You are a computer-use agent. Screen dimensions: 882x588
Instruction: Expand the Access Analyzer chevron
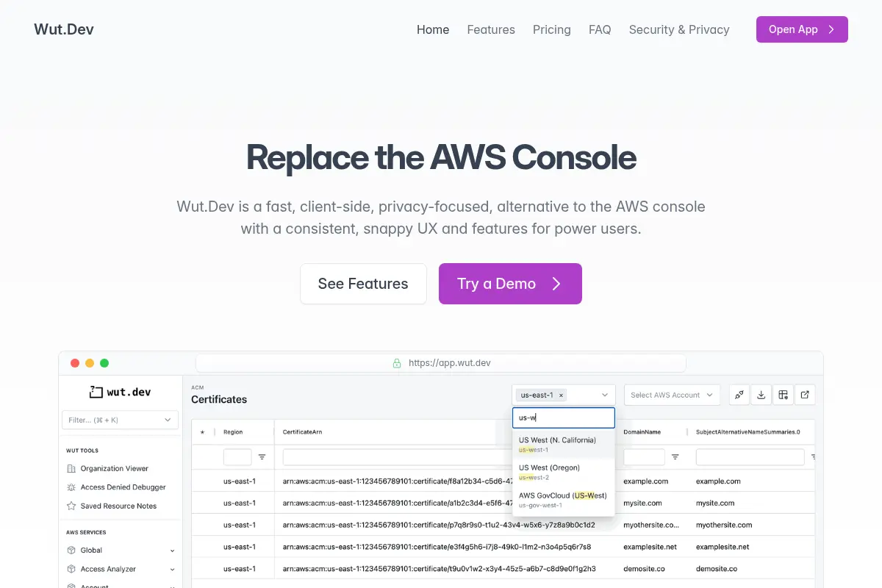pyautogui.click(x=173, y=569)
